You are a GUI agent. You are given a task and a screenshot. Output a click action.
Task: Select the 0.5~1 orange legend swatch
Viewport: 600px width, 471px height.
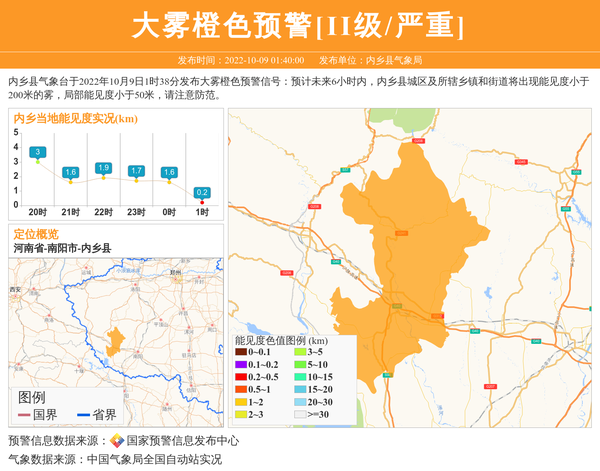(x=241, y=389)
